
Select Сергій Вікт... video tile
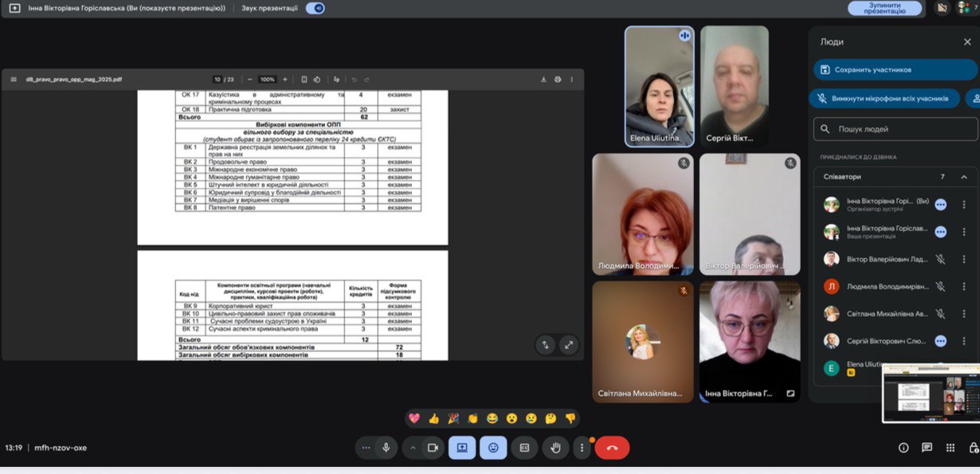pos(734,86)
